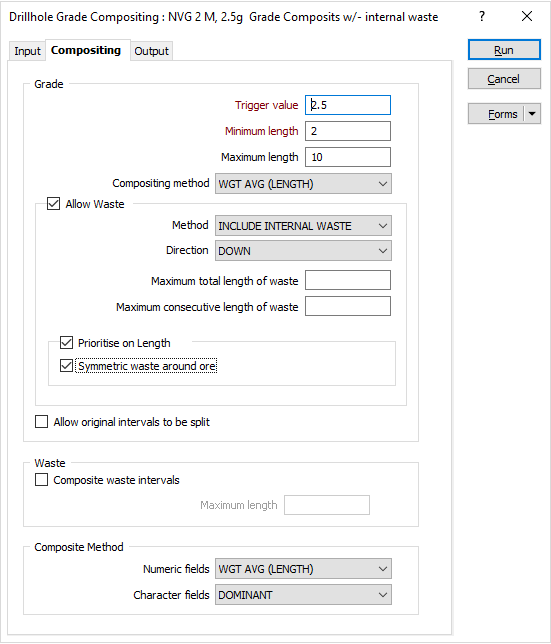
Task: Click the Waste Maximum length field
Action: pyautogui.click(x=327, y=505)
